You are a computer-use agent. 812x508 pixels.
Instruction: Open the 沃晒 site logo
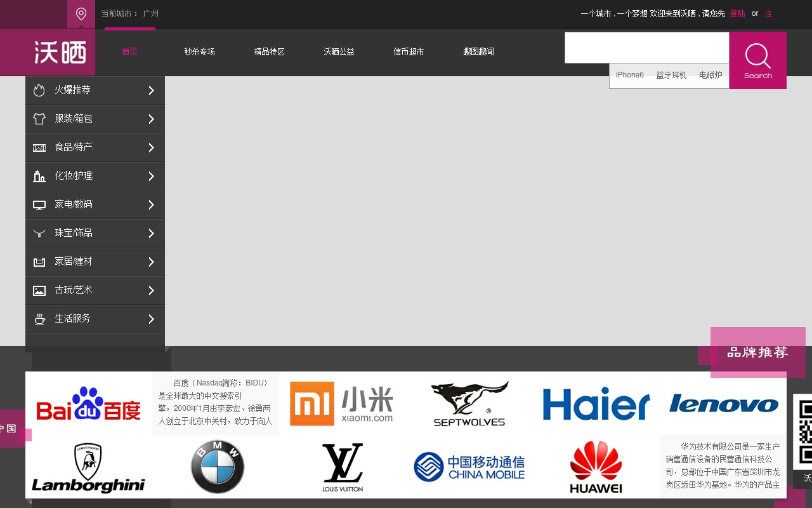pos(60,53)
